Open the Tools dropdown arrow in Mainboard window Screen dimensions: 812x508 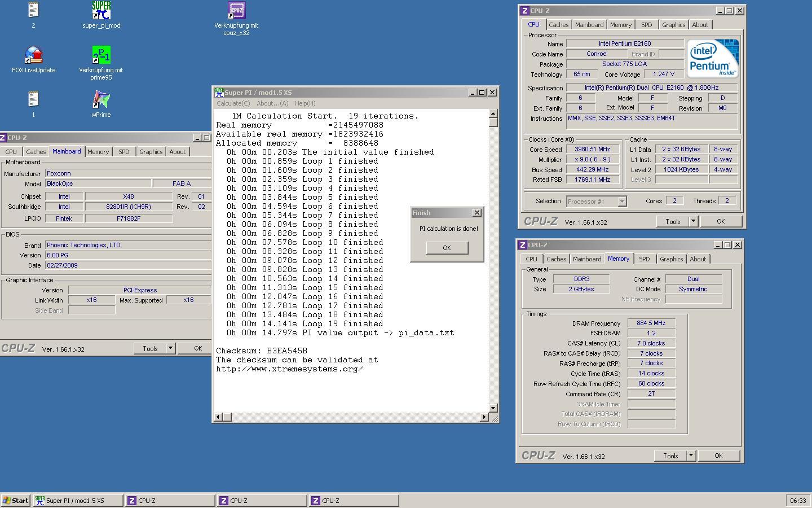pos(170,348)
